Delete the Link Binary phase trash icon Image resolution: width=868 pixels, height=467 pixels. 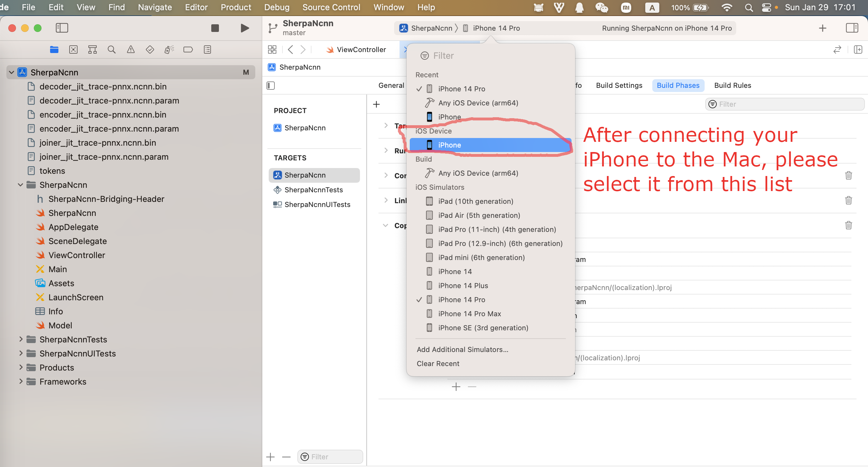tap(849, 200)
